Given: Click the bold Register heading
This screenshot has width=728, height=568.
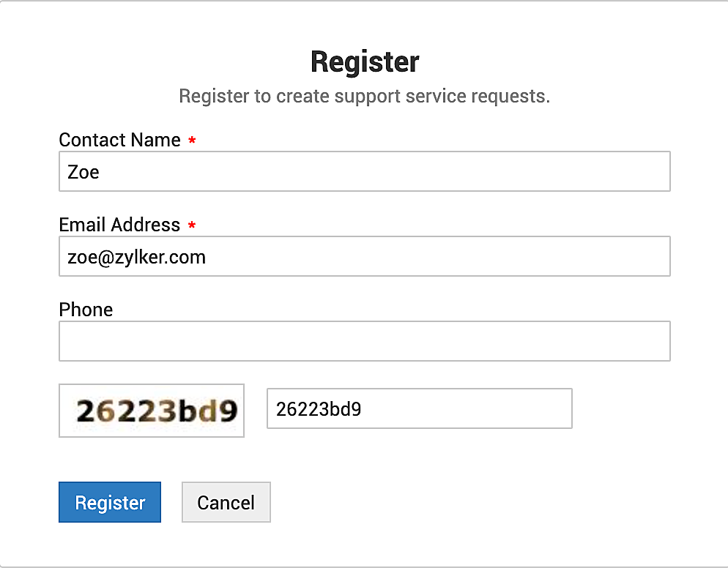Looking at the screenshot, I should coord(365,61).
